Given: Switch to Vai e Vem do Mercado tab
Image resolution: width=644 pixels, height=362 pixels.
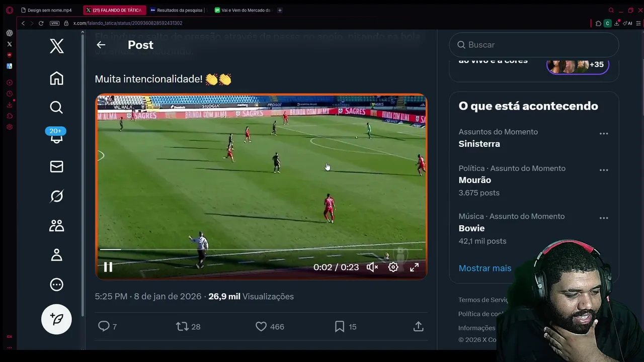Looking at the screenshot, I should coord(244,10).
